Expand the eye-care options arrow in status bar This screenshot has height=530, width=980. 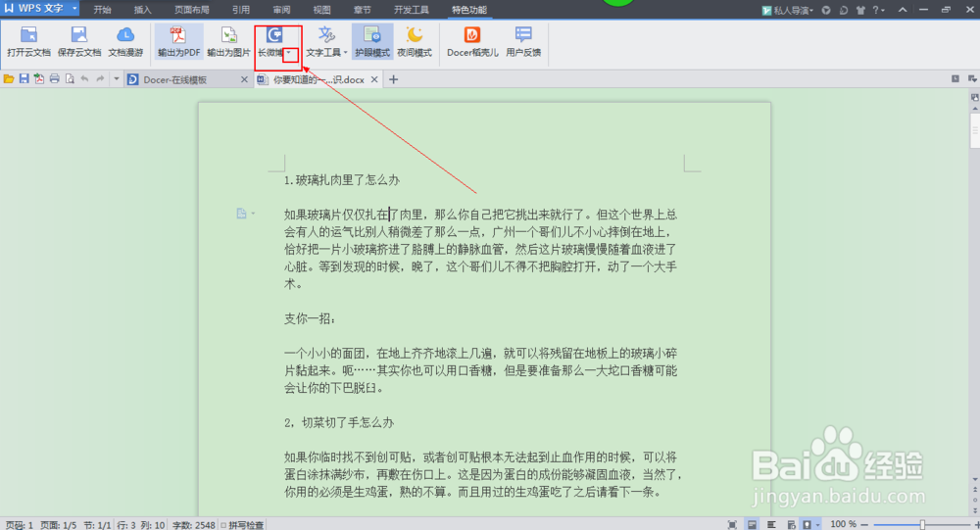(x=817, y=524)
